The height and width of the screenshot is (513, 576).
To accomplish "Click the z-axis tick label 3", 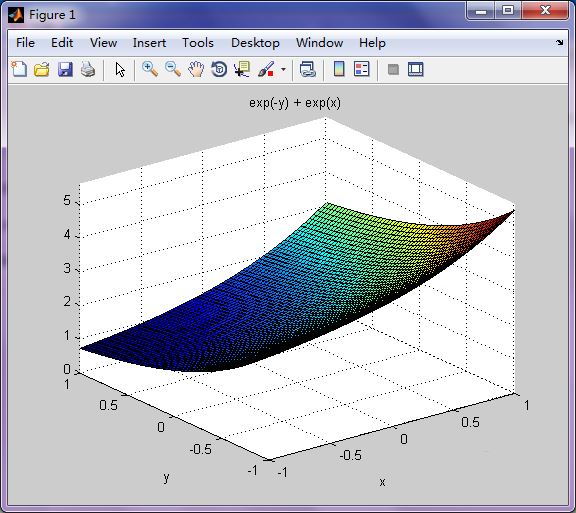I will point(66,268).
